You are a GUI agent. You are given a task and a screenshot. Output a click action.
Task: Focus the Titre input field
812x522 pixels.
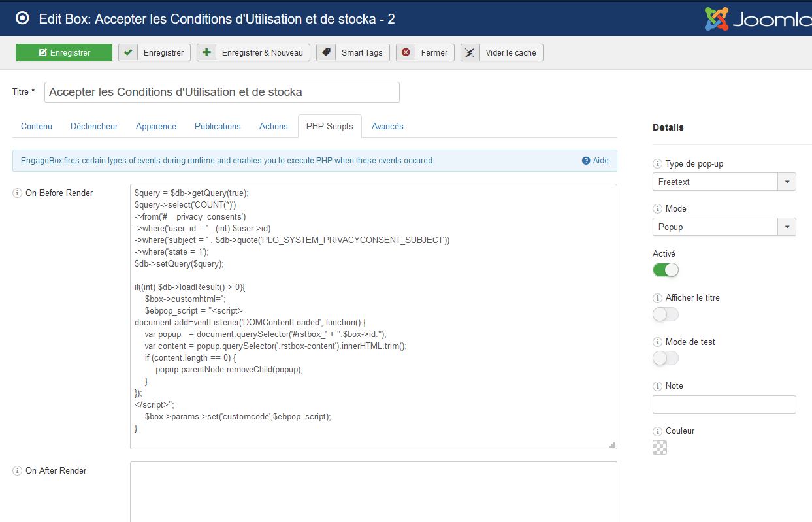222,92
